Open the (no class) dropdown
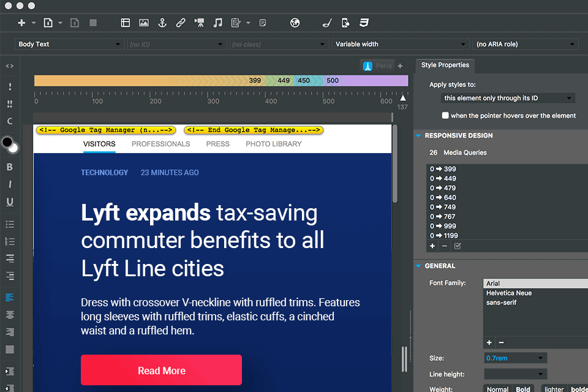 click(279, 44)
